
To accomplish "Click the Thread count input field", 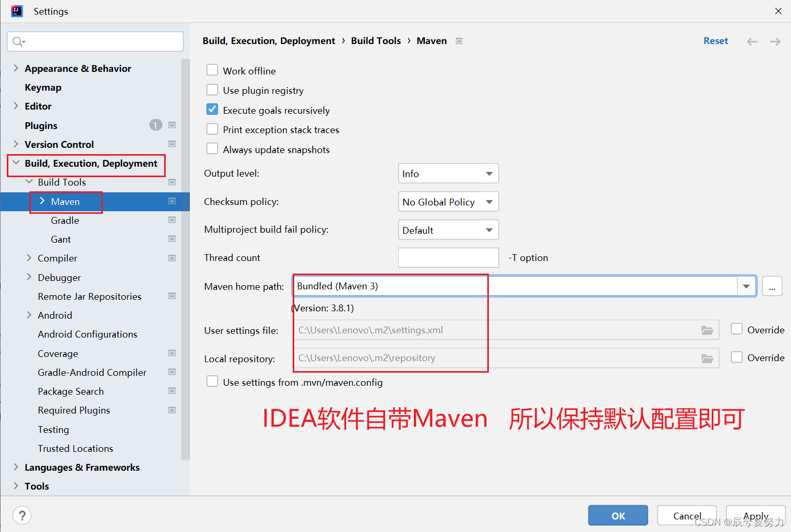I will pyautogui.click(x=448, y=258).
